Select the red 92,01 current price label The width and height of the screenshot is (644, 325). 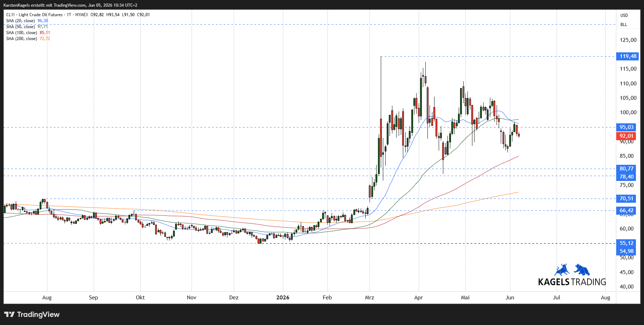click(626, 136)
